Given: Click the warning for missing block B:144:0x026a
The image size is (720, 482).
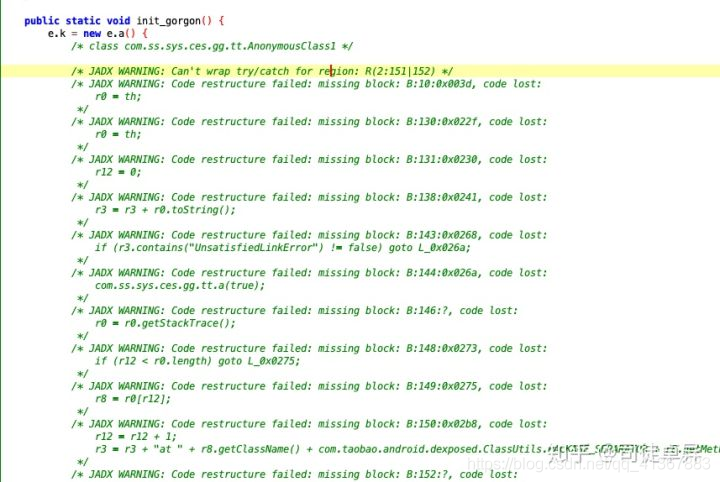Looking at the screenshot, I should [309, 273].
